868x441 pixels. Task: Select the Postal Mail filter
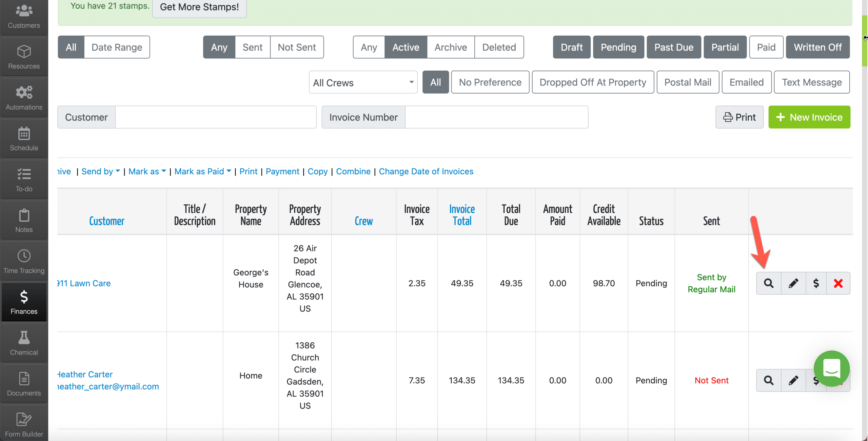pos(688,82)
